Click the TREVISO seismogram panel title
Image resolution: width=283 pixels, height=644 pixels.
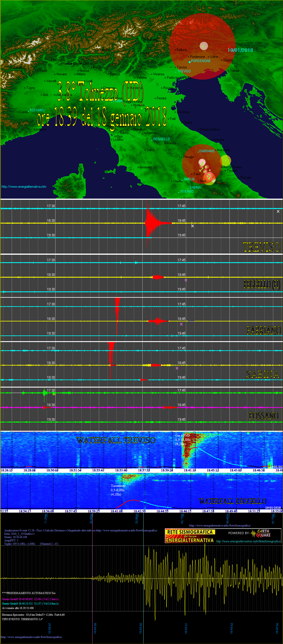tap(261, 247)
